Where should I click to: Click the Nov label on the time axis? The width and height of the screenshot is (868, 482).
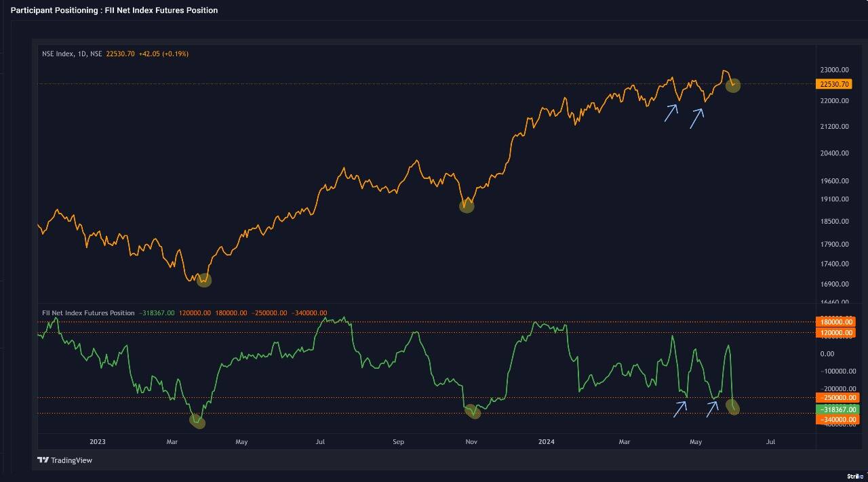pos(471,441)
